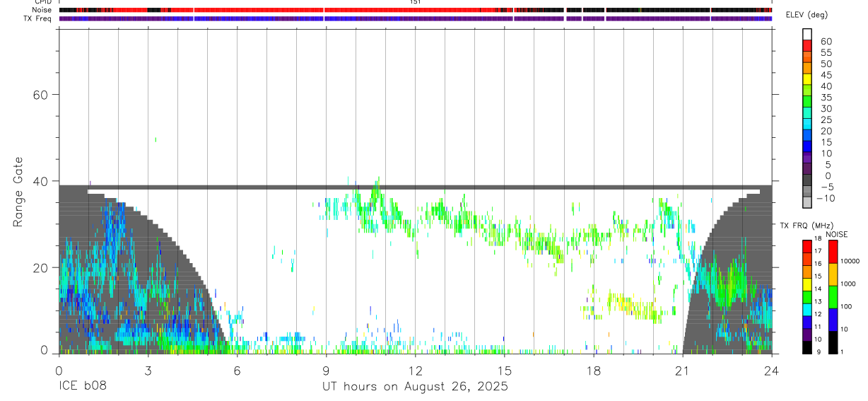Image resolution: width=868 pixels, height=401 pixels.
Task: Pick the green swatch in NOISE bar
Action: click(833, 296)
